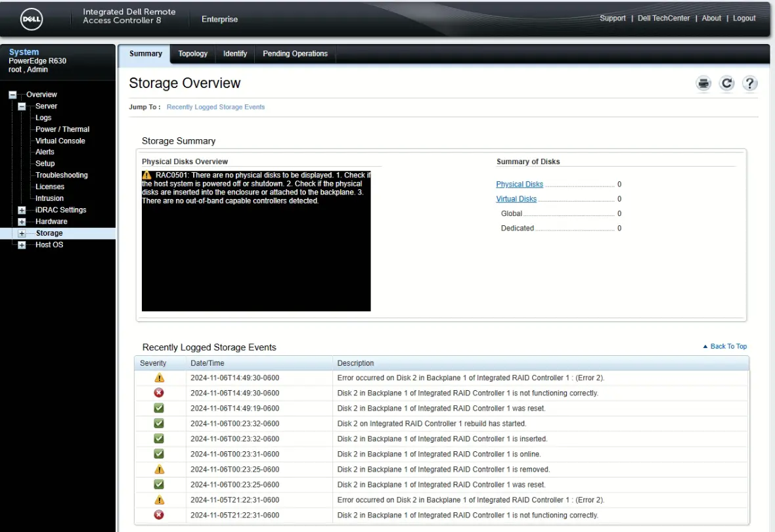The height and width of the screenshot is (532, 775).
Task: Select Overview in the navigation tree
Action: [x=41, y=95]
